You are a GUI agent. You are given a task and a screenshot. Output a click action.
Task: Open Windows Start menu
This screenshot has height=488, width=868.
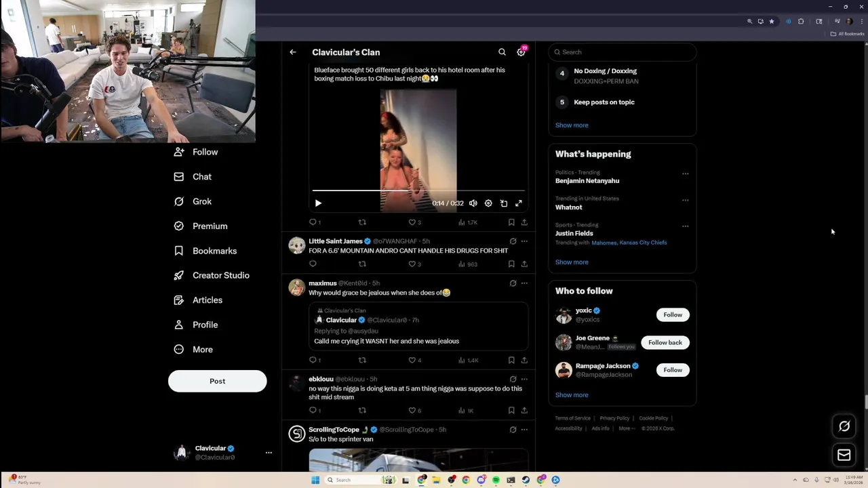pos(315,480)
